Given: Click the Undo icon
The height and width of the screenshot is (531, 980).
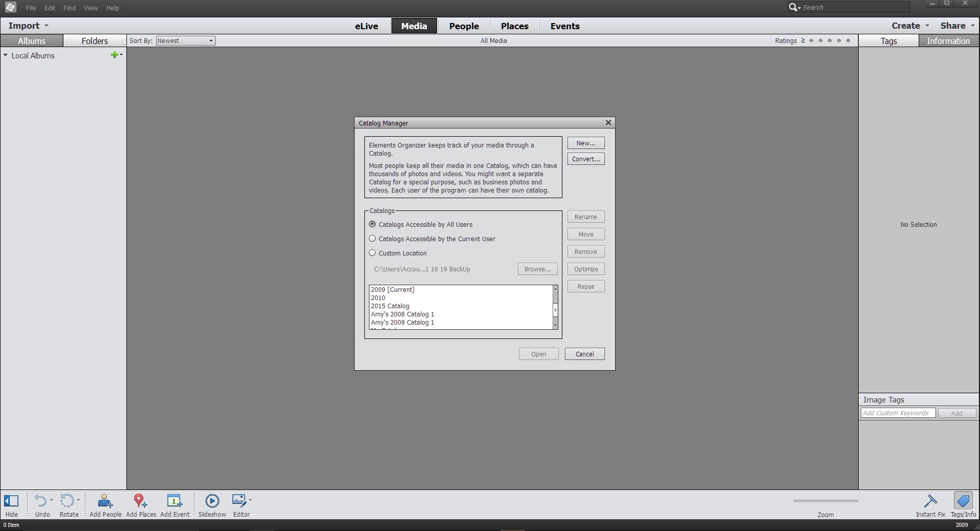Looking at the screenshot, I should coord(40,501).
